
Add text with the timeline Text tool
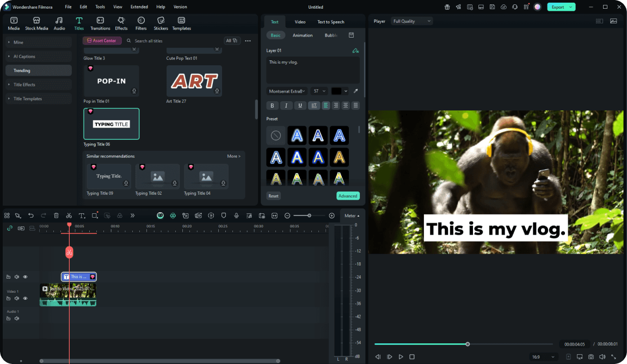coord(82,216)
